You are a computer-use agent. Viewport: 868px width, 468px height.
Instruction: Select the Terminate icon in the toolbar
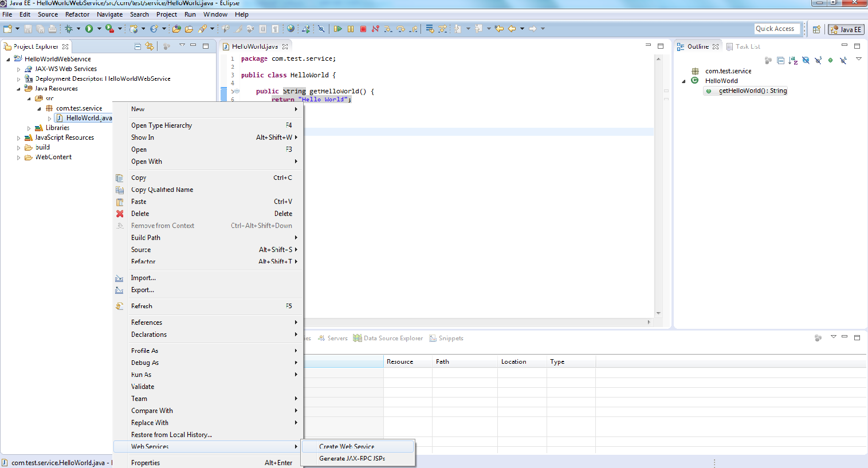pos(362,28)
